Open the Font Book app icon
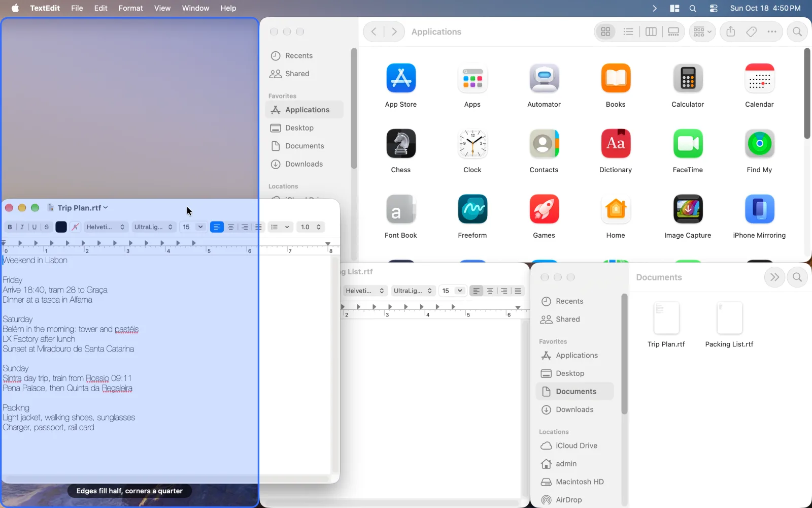Image resolution: width=812 pixels, height=508 pixels. [401, 209]
